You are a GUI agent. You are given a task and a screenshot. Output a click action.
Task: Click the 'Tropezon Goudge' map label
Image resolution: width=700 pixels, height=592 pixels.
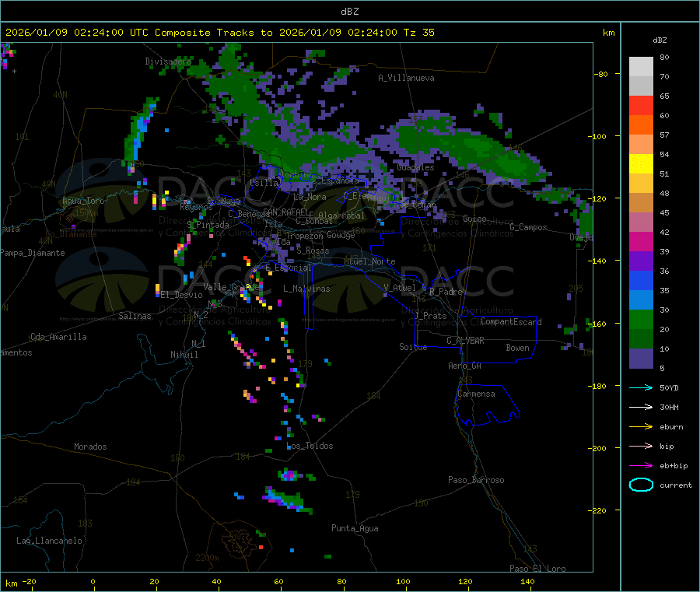[x=320, y=235]
